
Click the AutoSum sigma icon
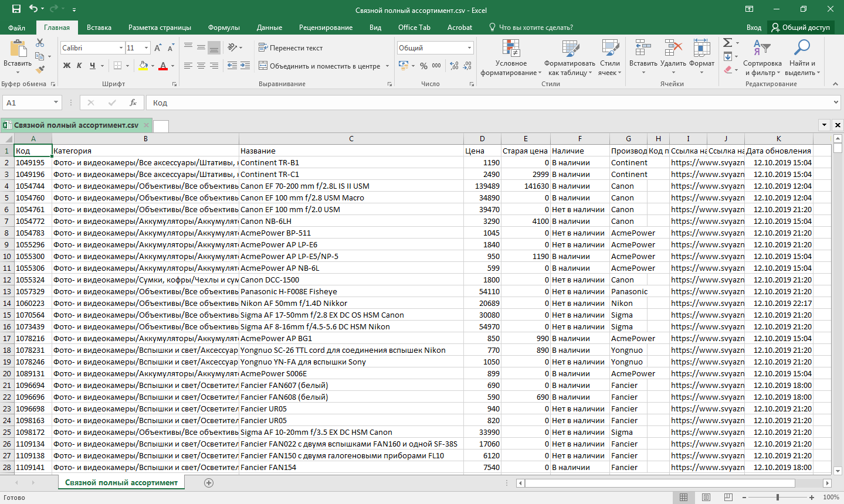(x=727, y=43)
